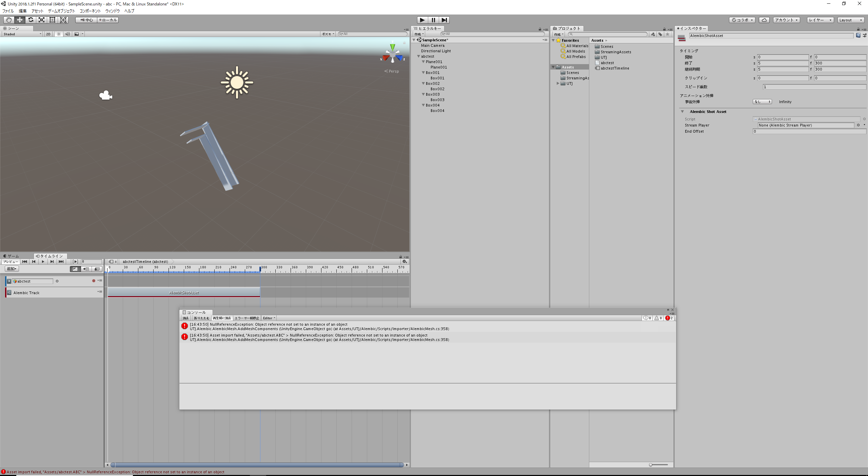Open the Shaded draw mode dropdown
The height and width of the screenshot is (476, 868).
[21, 34]
